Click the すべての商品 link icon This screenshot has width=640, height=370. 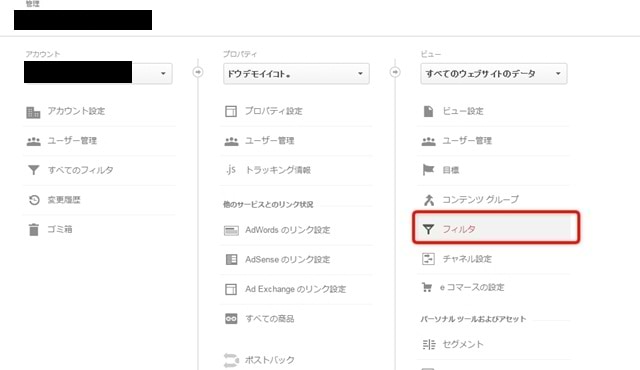click(231, 319)
